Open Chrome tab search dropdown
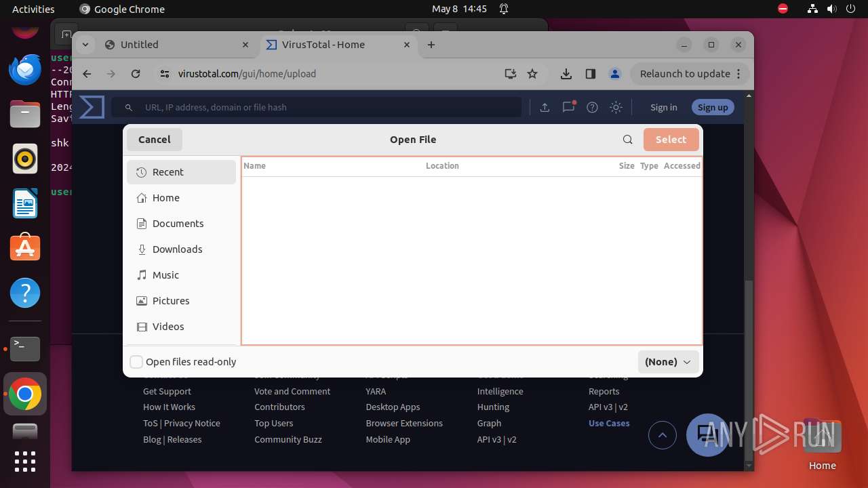The height and width of the screenshot is (488, 868). click(x=85, y=45)
